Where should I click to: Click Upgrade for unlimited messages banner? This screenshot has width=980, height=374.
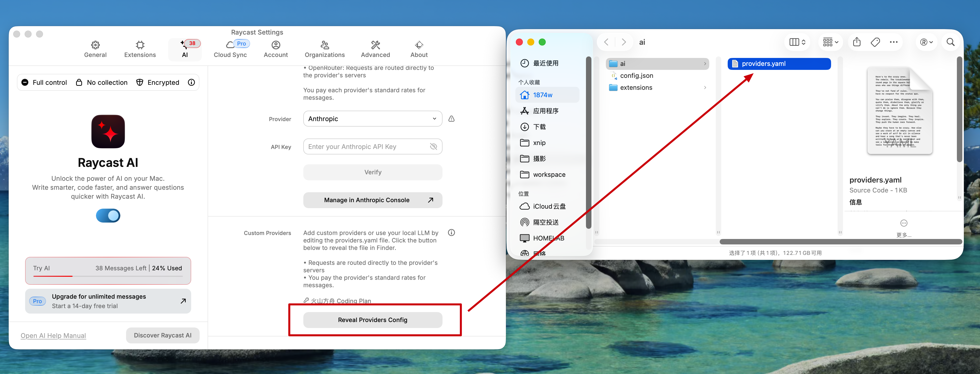pos(108,301)
